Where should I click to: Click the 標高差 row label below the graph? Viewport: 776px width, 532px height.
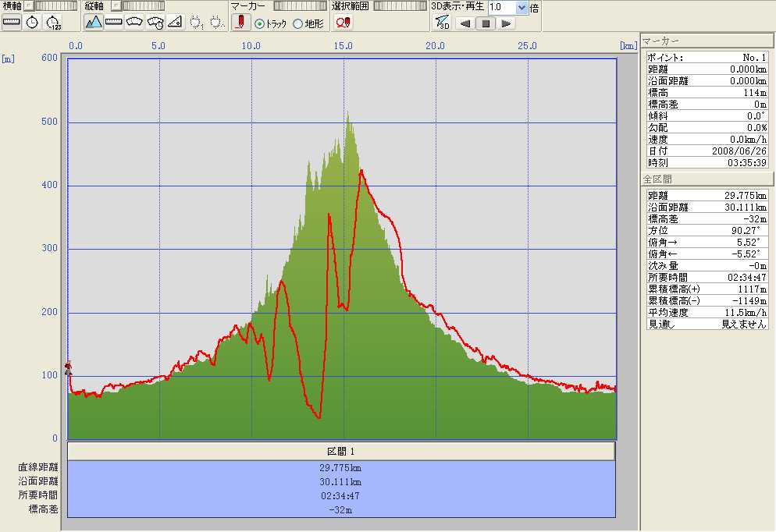[x=43, y=509]
